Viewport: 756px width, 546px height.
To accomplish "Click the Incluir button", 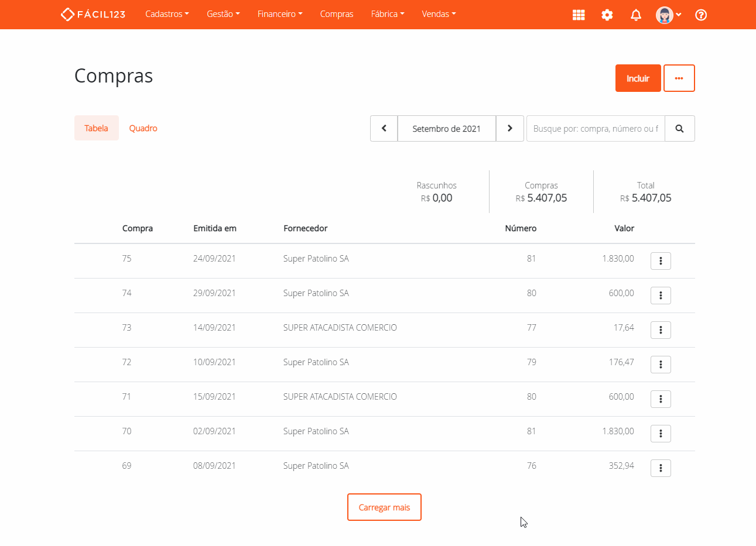I will (x=638, y=78).
